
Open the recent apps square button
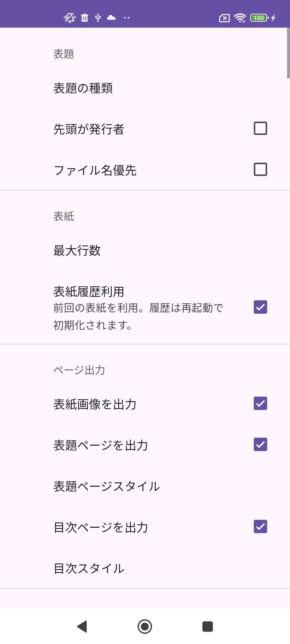(207, 627)
